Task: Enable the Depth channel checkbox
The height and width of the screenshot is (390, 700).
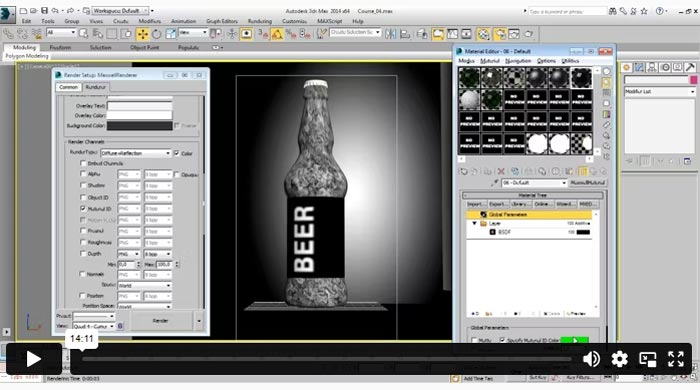Action: 83,253
